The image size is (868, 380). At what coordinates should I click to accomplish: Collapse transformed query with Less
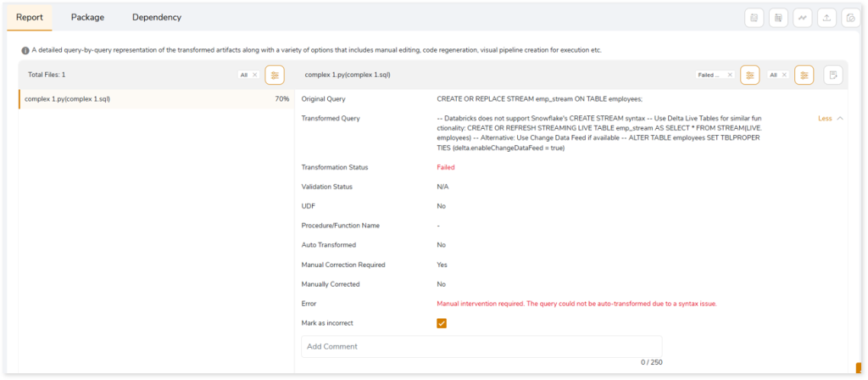tap(830, 118)
